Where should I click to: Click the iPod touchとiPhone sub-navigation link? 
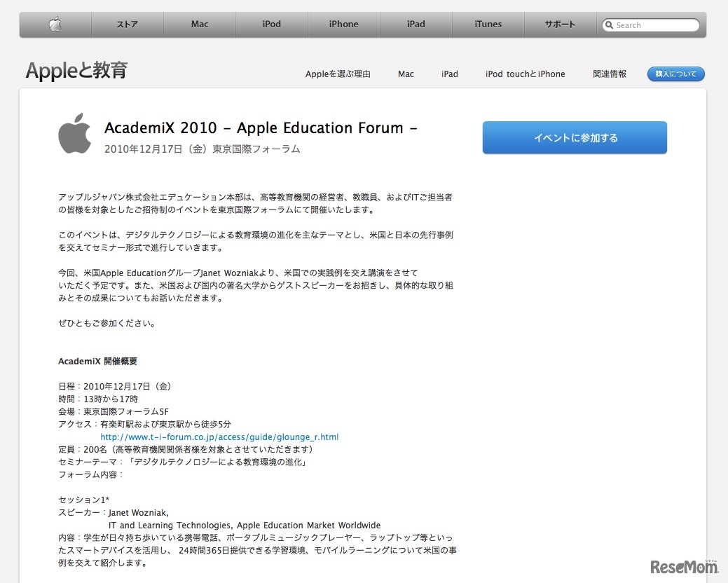(x=525, y=74)
